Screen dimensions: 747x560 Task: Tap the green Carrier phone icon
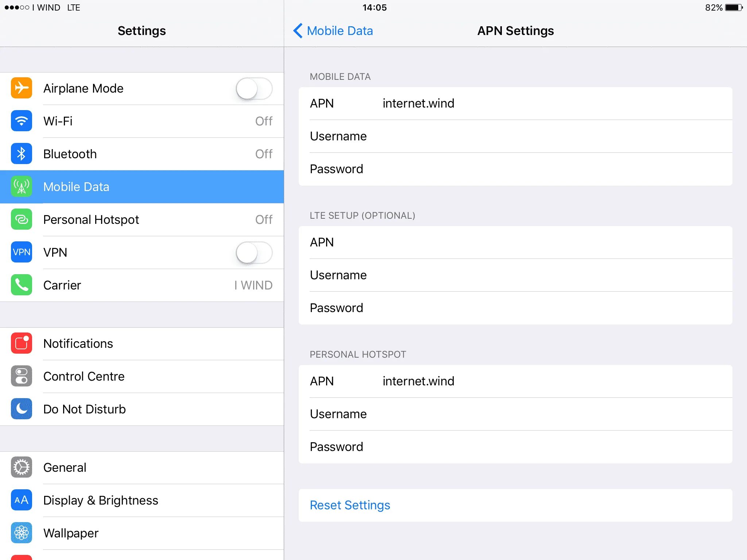pos(22,285)
